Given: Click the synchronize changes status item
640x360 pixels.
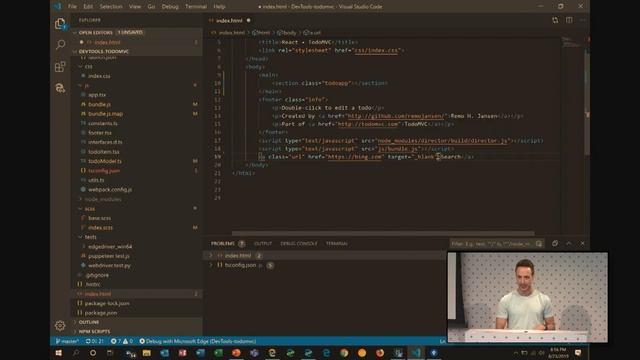Looking at the screenshot, I should point(95,341).
